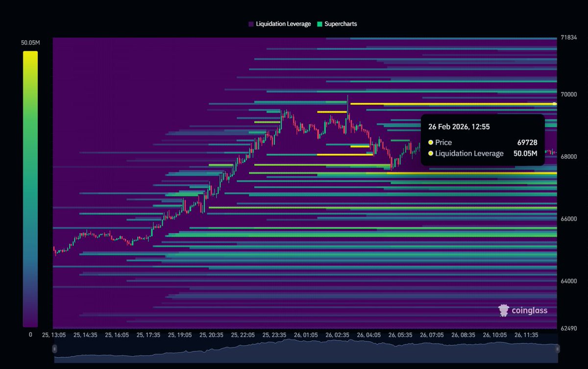Click the 26, 11:35 time axis label
The image size is (588, 369).
point(526,335)
